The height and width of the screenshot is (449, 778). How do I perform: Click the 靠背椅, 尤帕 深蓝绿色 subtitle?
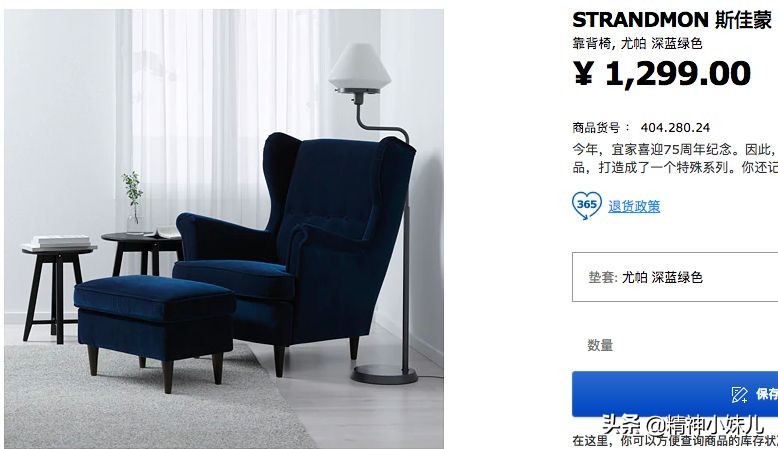(x=637, y=44)
